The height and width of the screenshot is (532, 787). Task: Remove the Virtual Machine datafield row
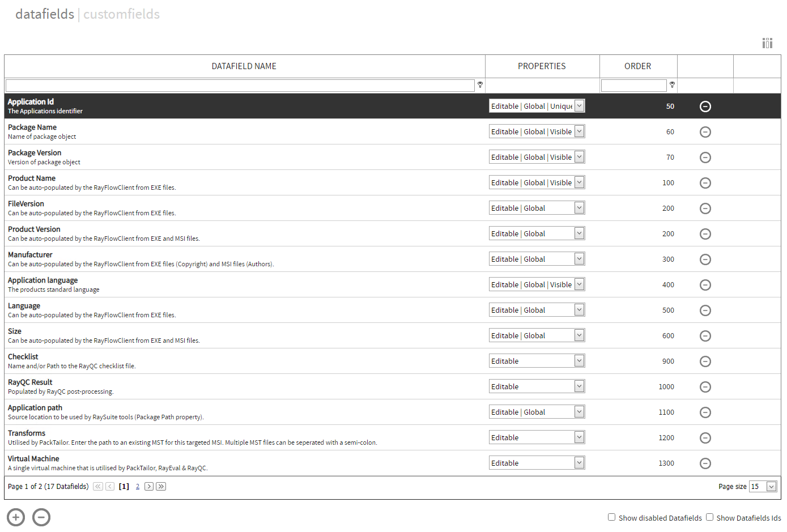(705, 463)
